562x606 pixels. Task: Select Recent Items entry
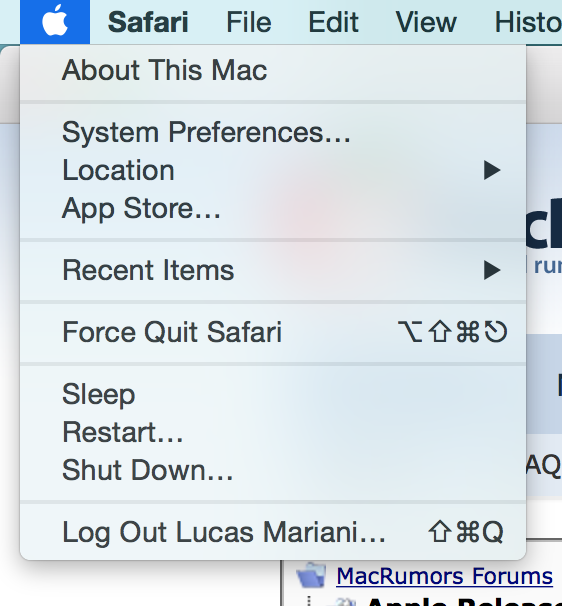(273, 270)
